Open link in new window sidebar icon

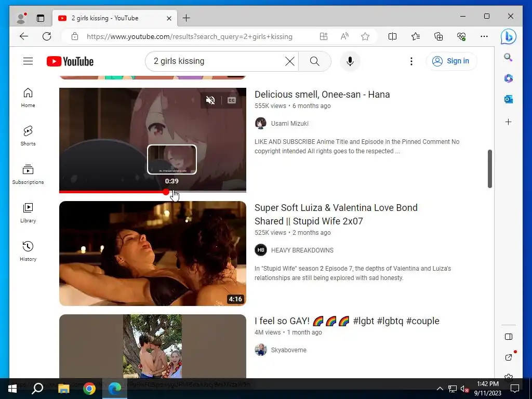click(x=508, y=357)
